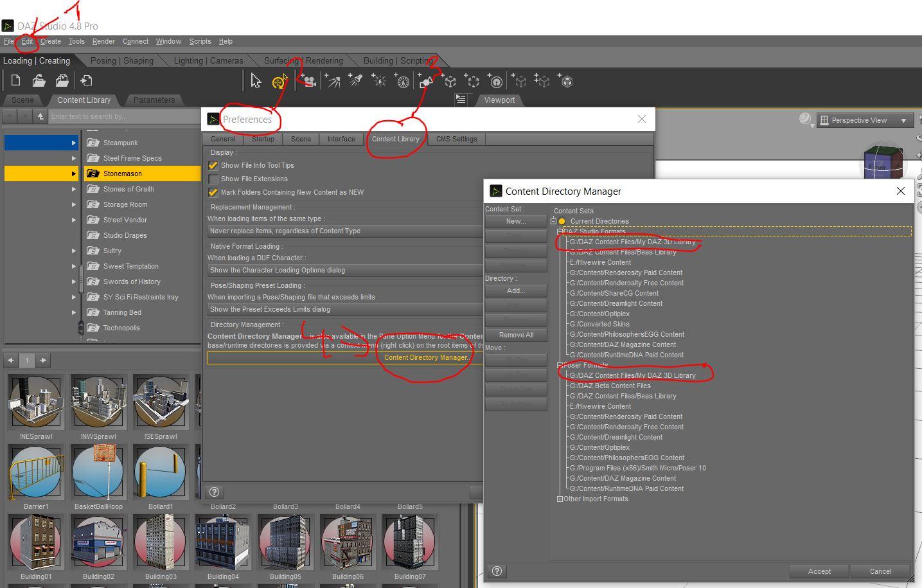
Task: Open the Parameters pane tab
Action: pos(154,100)
